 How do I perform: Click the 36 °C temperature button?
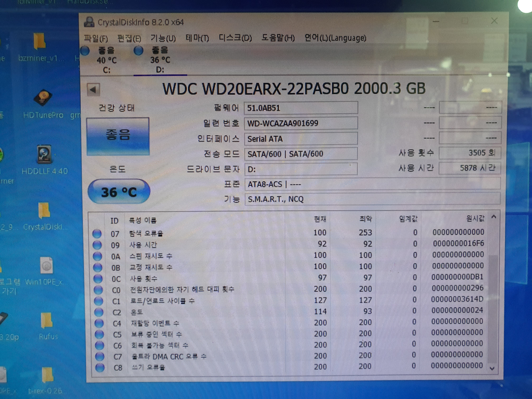[119, 192]
